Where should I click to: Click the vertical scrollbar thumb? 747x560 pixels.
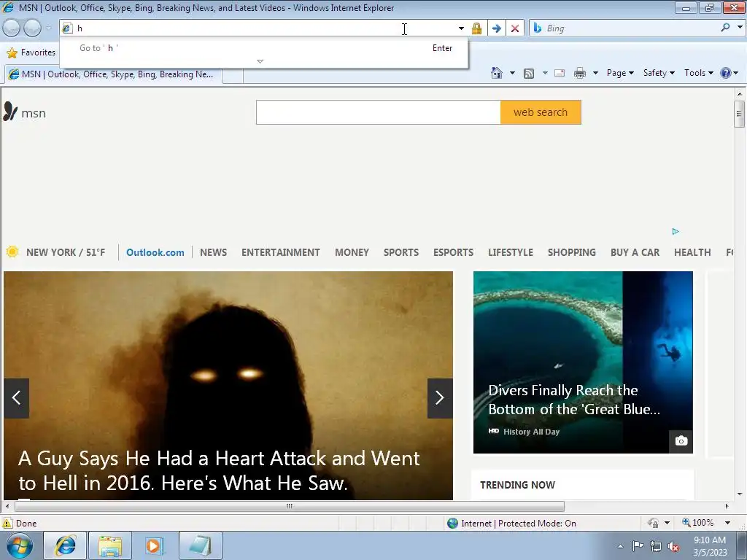click(739, 114)
